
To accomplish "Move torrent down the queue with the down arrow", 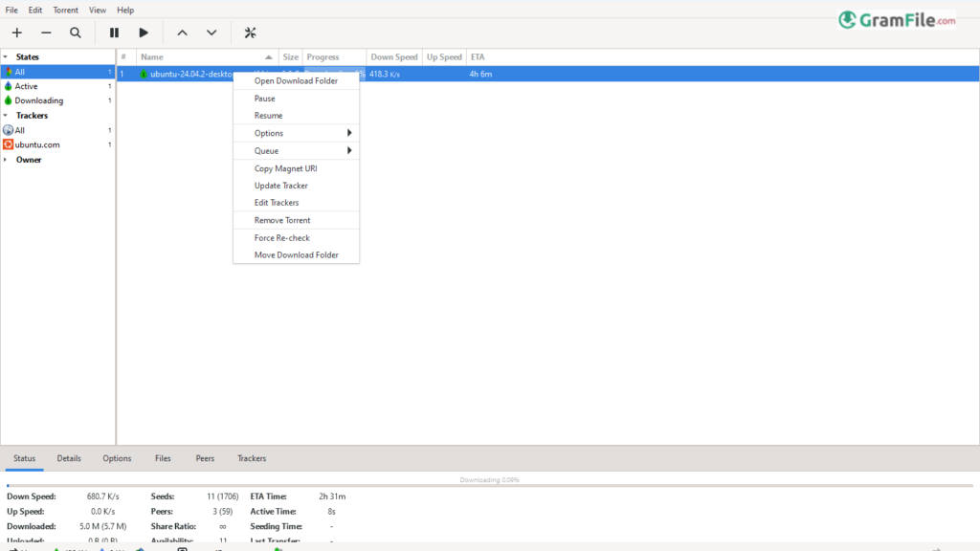I will (212, 33).
